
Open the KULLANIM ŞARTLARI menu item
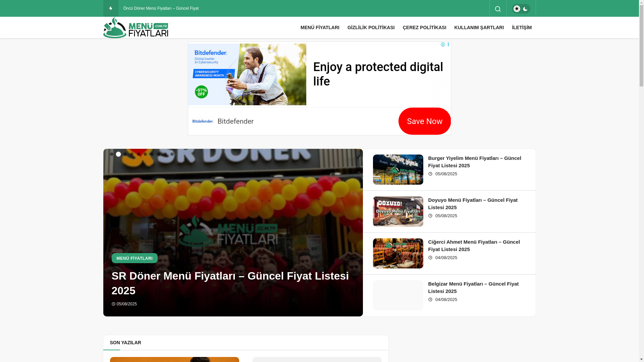coord(479,27)
